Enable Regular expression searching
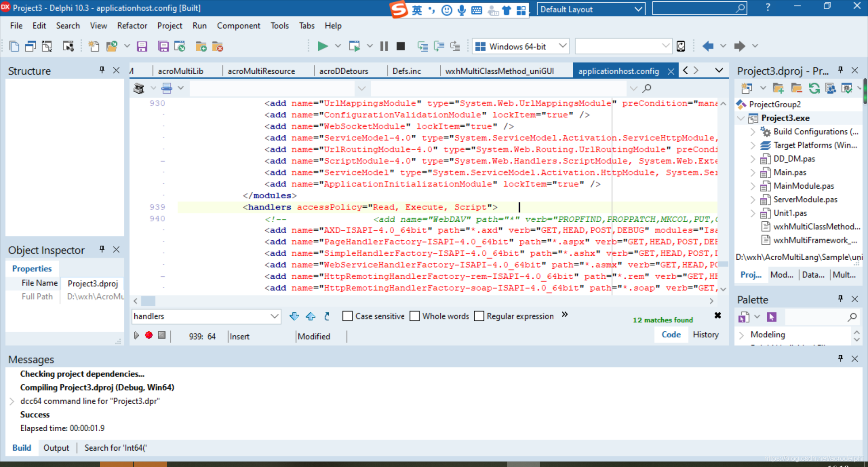Image resolution: width=868 pixels, height=467 pixels. 479,316
